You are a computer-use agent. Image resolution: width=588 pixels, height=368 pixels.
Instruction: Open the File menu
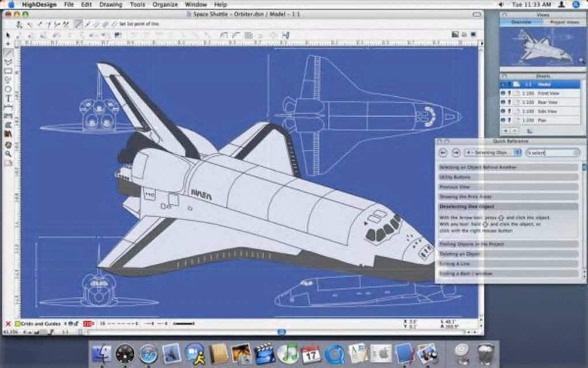pos(69,5)
